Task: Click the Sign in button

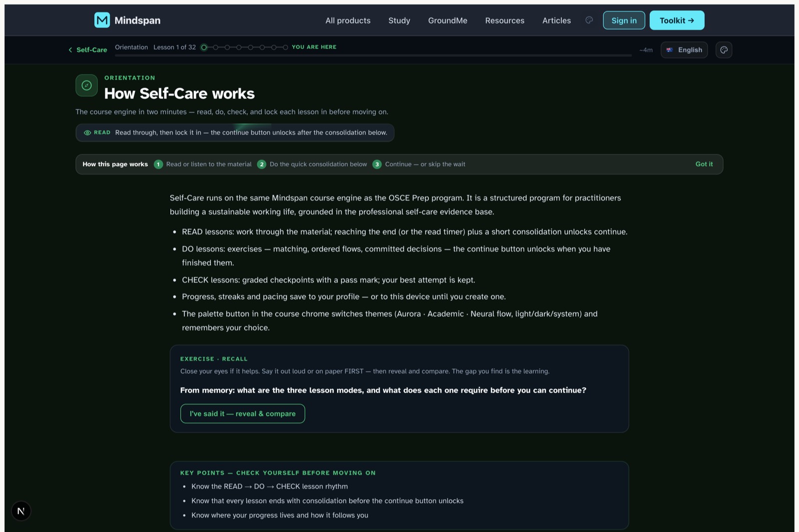Action: 624,20
